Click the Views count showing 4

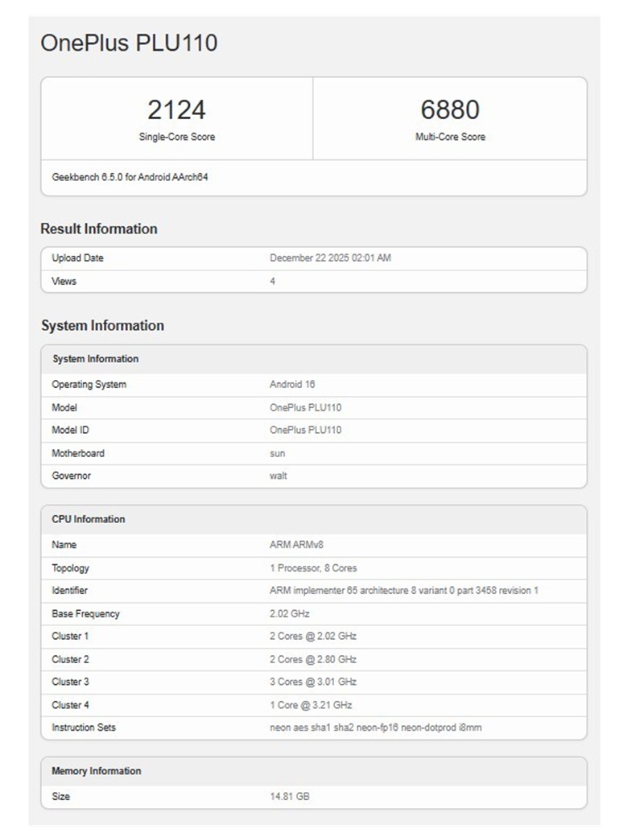click(271, 281)
